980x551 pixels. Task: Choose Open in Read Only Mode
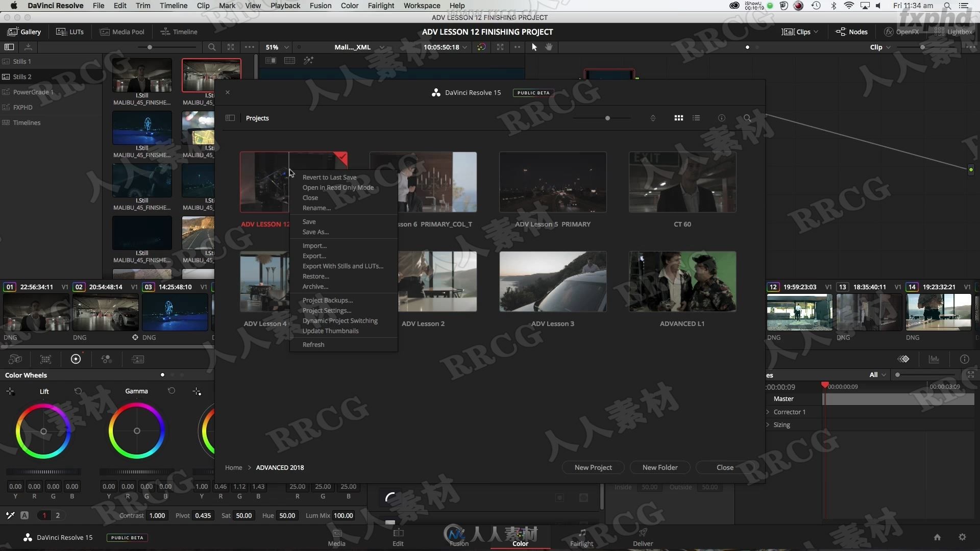[x=338, y=187]
